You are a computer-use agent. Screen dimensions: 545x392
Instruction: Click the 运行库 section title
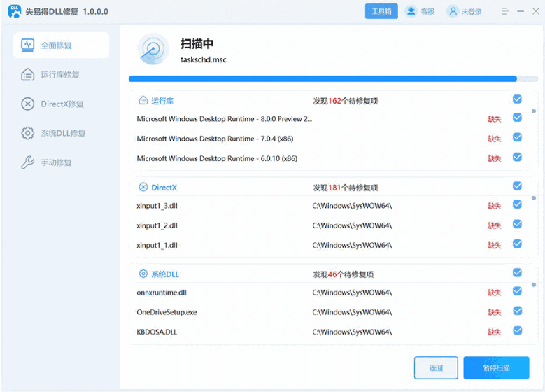[162, 101]
